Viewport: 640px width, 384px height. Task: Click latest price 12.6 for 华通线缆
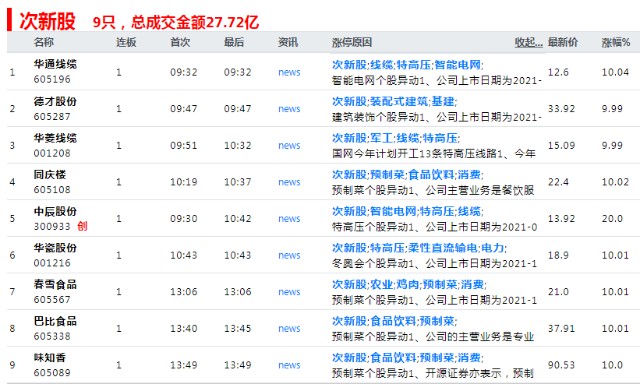[558, 72]
